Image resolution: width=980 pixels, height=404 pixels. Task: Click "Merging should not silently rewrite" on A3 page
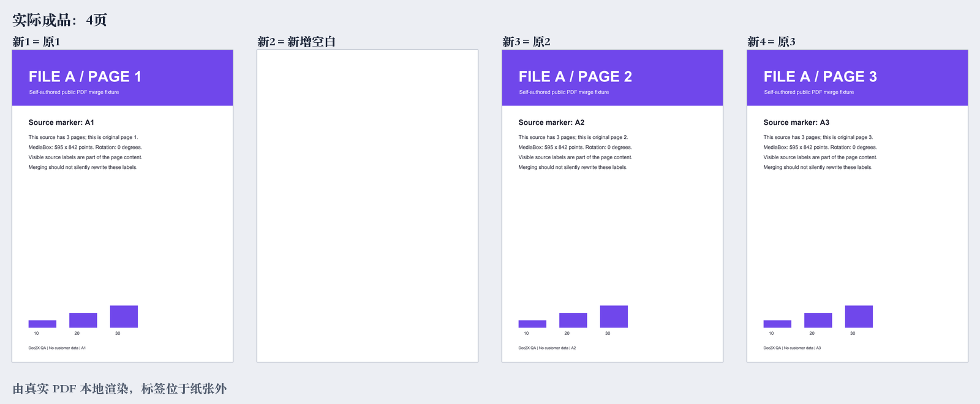[818, 167]
